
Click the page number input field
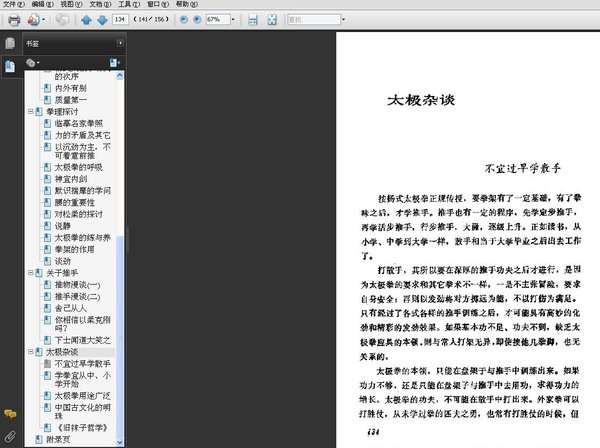(x=120, y=20)
